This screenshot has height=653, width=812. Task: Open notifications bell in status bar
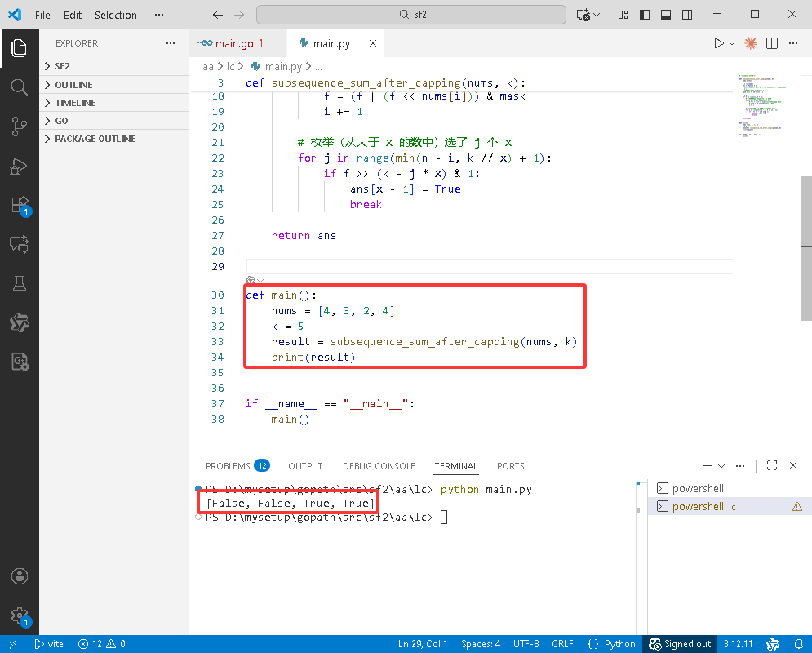[x=799, y=644]
